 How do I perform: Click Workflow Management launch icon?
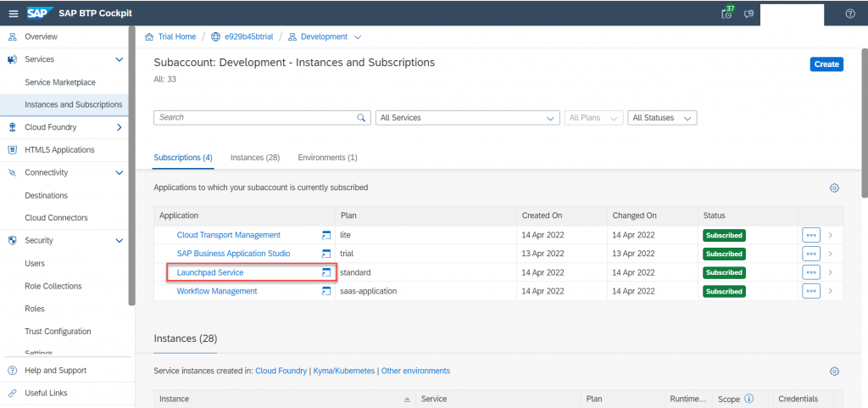coord(326,291)
